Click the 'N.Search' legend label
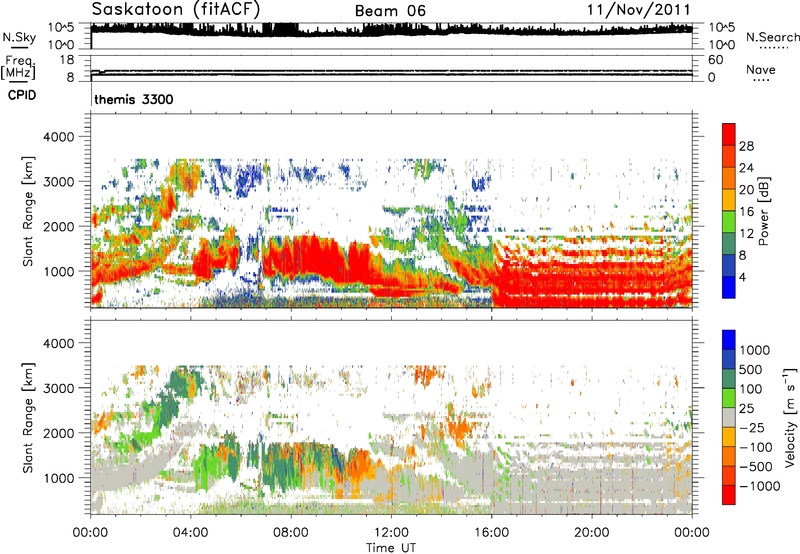Viewport: 800px width, 554px height. coord(772,37)
